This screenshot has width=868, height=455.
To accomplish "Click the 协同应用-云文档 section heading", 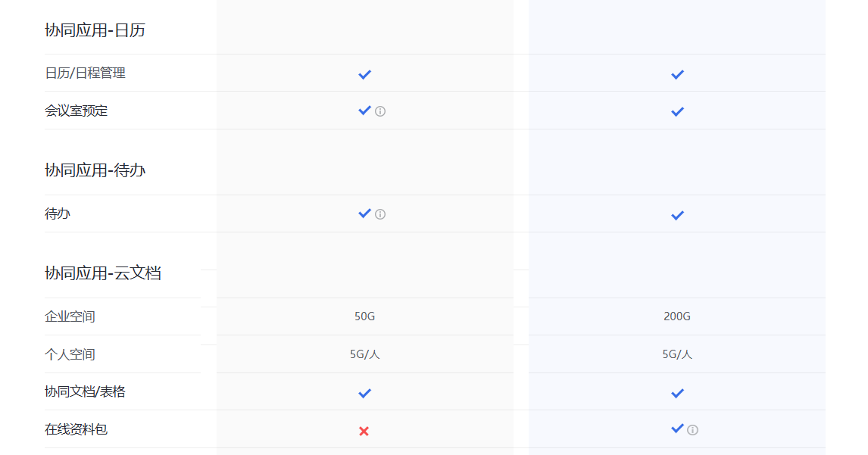I will (103, 273).
